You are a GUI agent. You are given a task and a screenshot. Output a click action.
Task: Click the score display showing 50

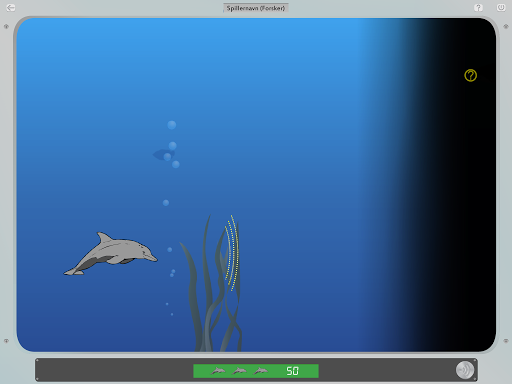click(292, 371)
